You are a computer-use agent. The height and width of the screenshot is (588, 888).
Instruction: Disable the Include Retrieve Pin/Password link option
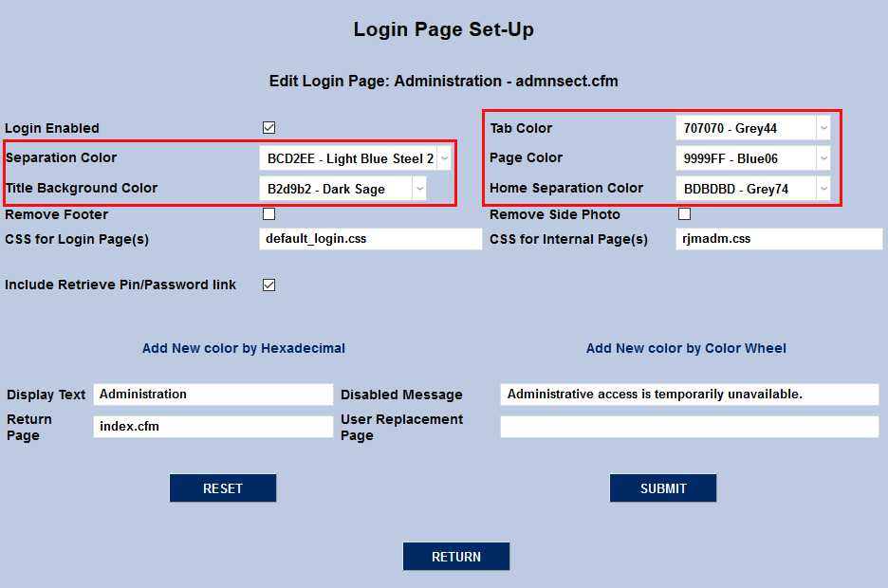click(x=268, y=284)
